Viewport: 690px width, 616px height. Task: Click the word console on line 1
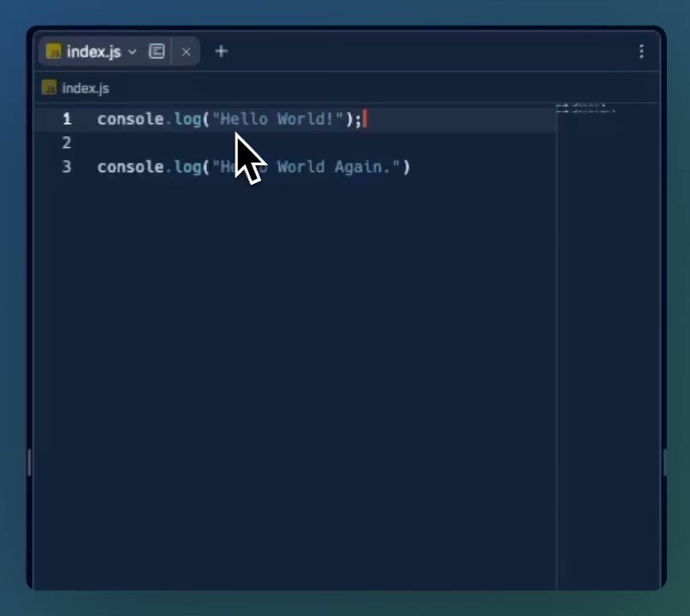(130, 119)
